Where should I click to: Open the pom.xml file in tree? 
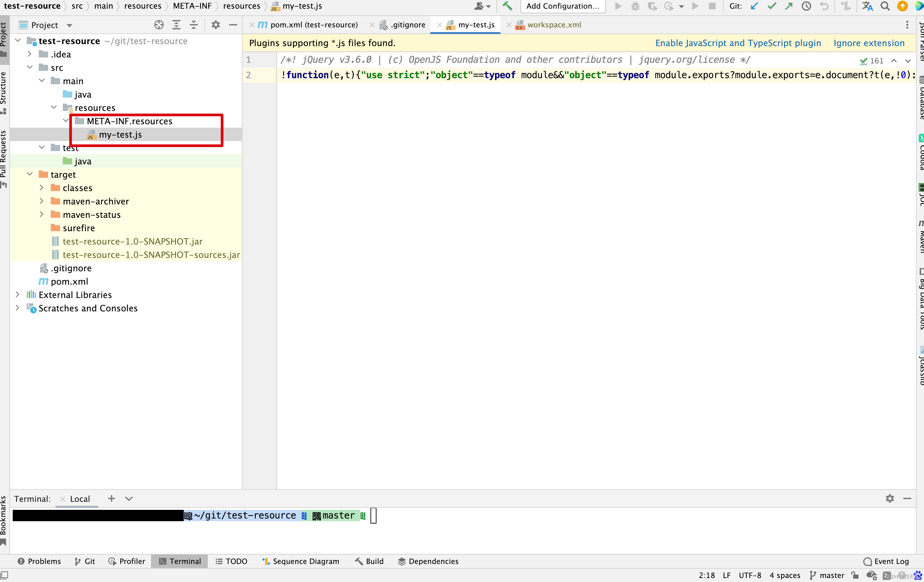(x=69, y=281)
